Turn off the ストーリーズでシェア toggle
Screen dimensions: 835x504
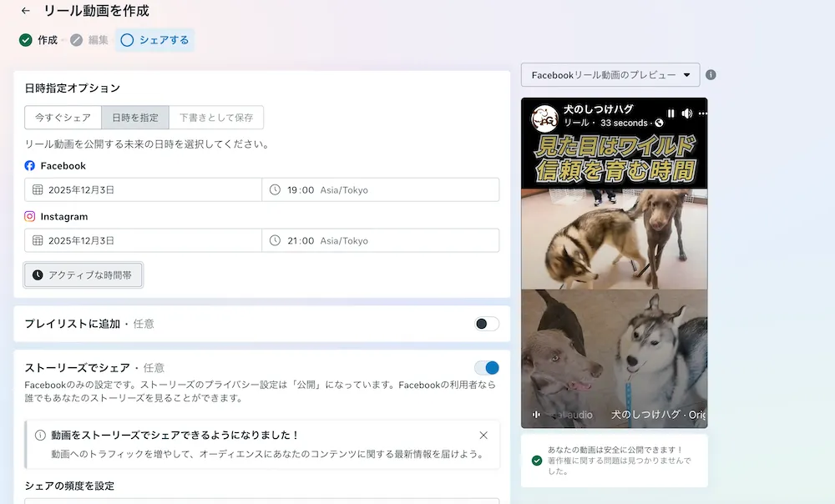point(485,367)
